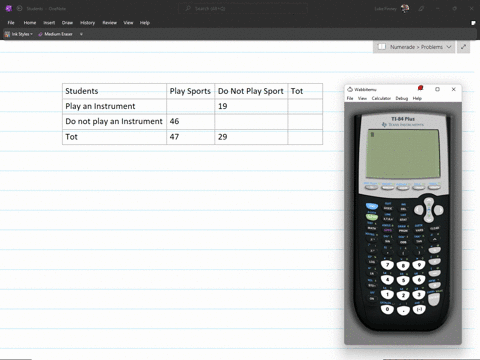Click the TI-84 calculator screen
The image size is (480, 360).
(403, 154)
